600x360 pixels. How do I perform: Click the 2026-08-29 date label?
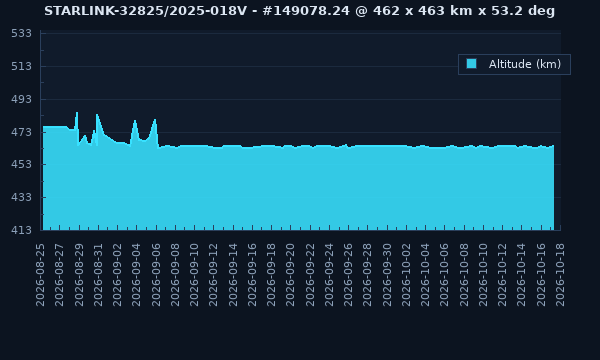79,275
